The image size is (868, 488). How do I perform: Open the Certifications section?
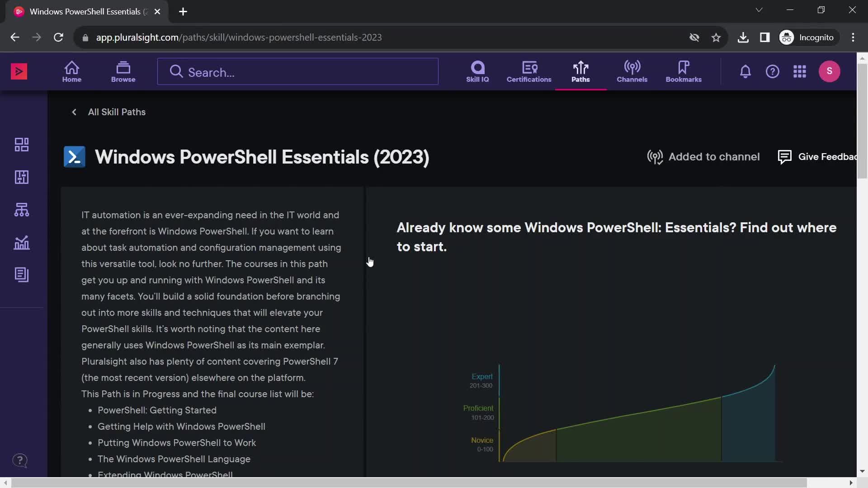pyautogui.click(x=529, y=71)
